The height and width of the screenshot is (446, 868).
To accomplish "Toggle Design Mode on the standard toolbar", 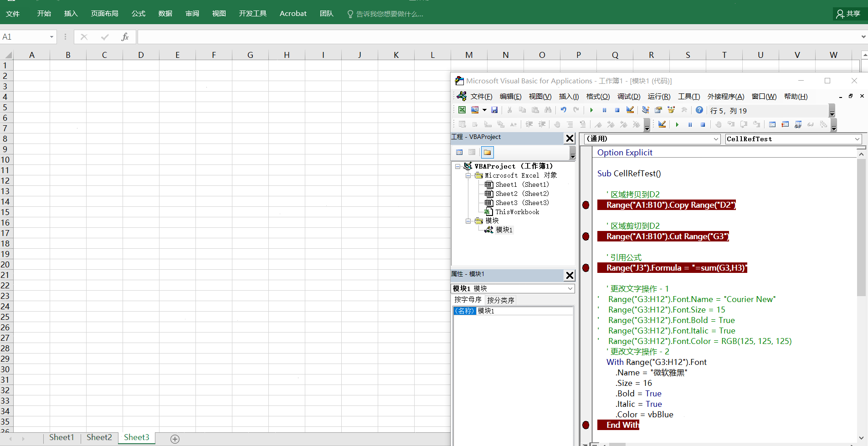I will point(630,110).
